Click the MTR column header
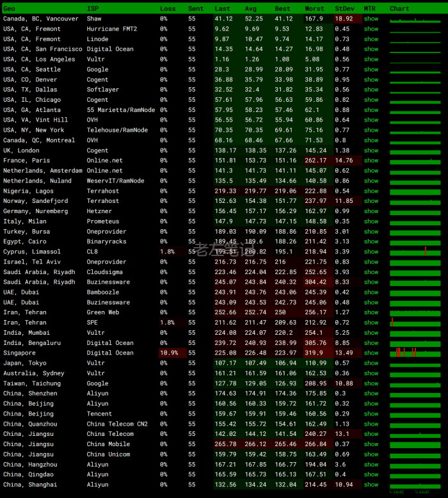This screenshot has height=498, width=448. [x=369, y=8]
